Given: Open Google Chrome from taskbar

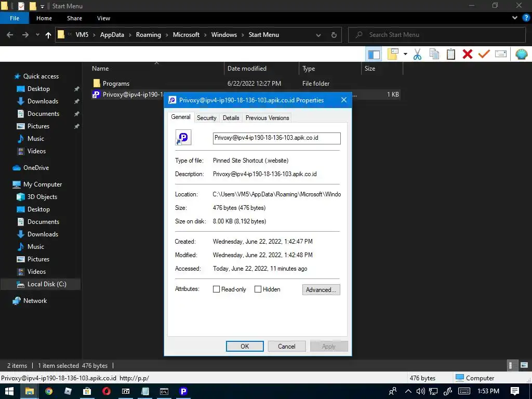Looking at the screenshot, I should click(49, 391).
